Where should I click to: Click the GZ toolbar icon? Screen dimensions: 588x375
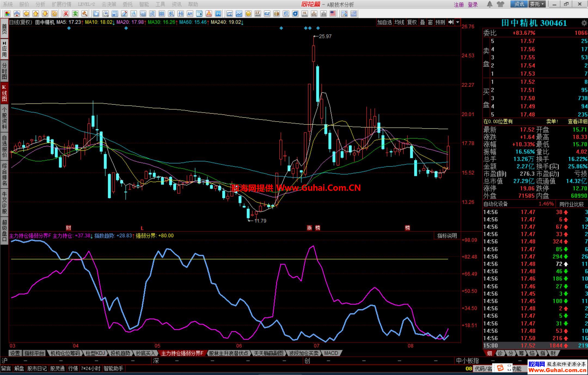(267, 14)
